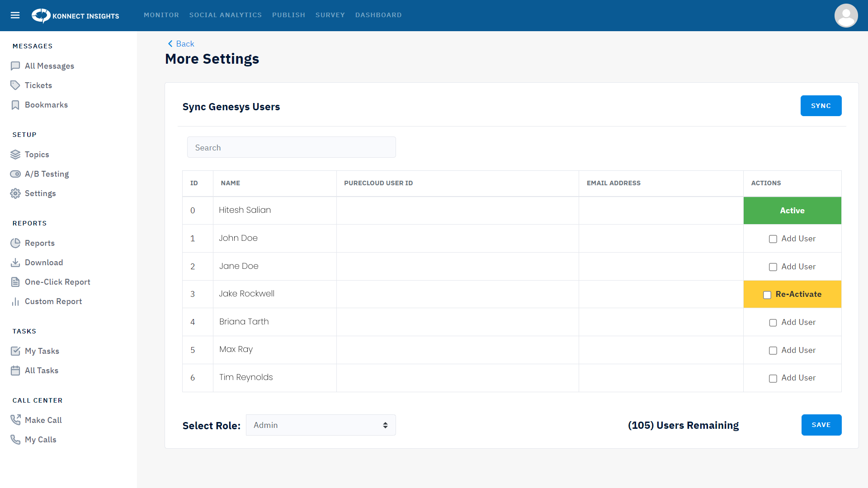Check Add User for Tim Reynolds
868x488 pixels.
[773, 378]
